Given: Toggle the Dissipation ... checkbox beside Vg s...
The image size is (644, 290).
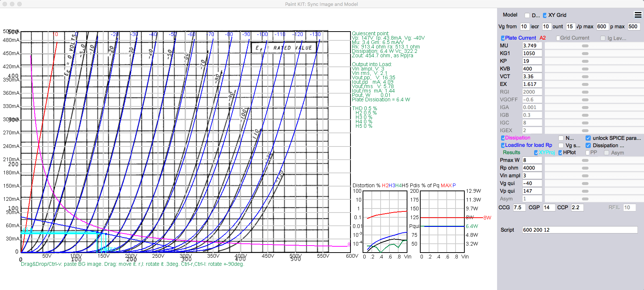Looking at the screenshot, I should click(x=588, y=145).
